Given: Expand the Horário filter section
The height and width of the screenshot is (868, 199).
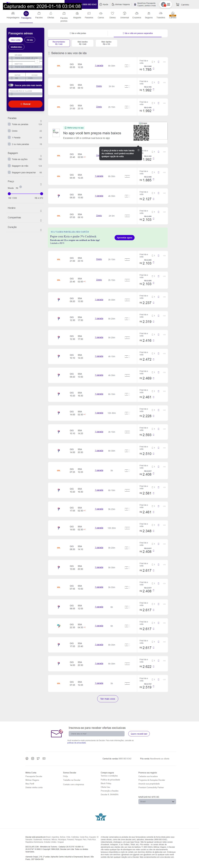Looking at the screenshot, I should [41, 211].
